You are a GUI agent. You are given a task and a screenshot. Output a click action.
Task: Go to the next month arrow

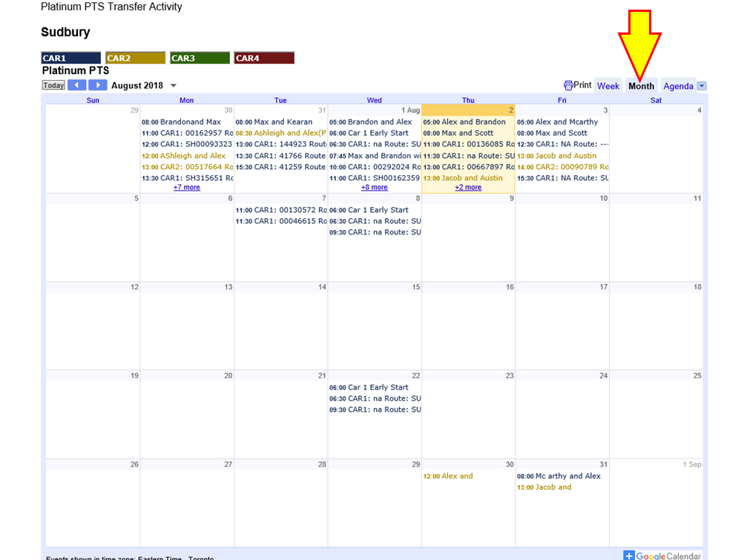click(98, 85)
